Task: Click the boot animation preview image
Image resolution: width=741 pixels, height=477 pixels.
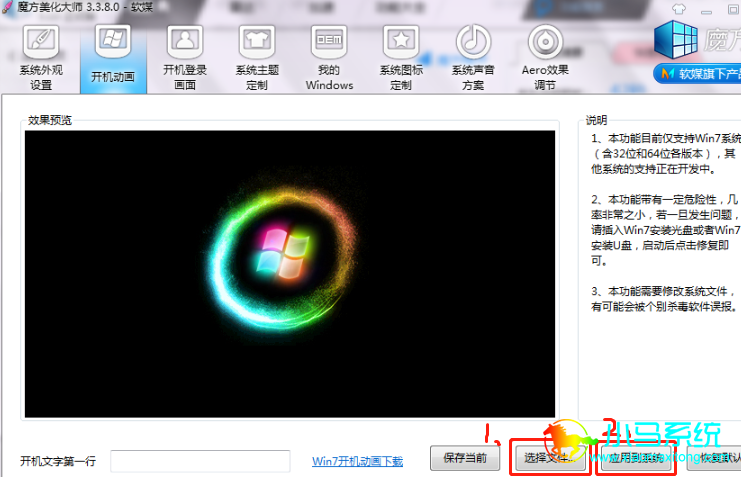Action: pos(290,274)
